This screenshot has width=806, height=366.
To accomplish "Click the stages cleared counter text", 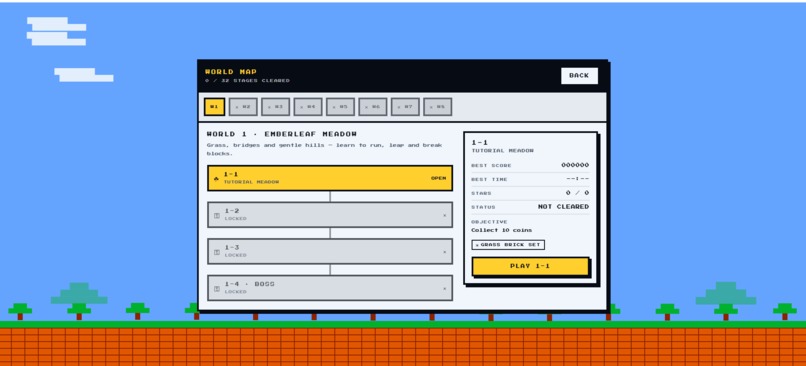I will [x=247, y=81].
